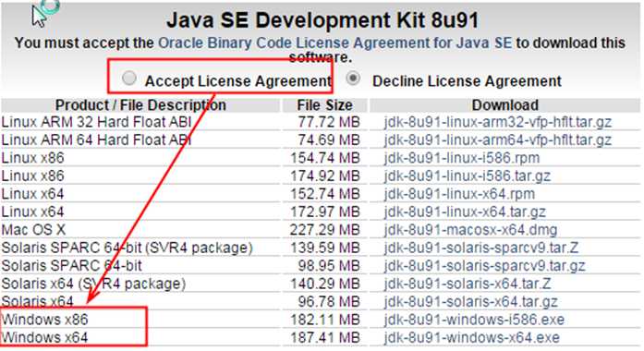Click the 174.92 MB file size cell
Screen dimensions: 644x351
coord(325,176)
